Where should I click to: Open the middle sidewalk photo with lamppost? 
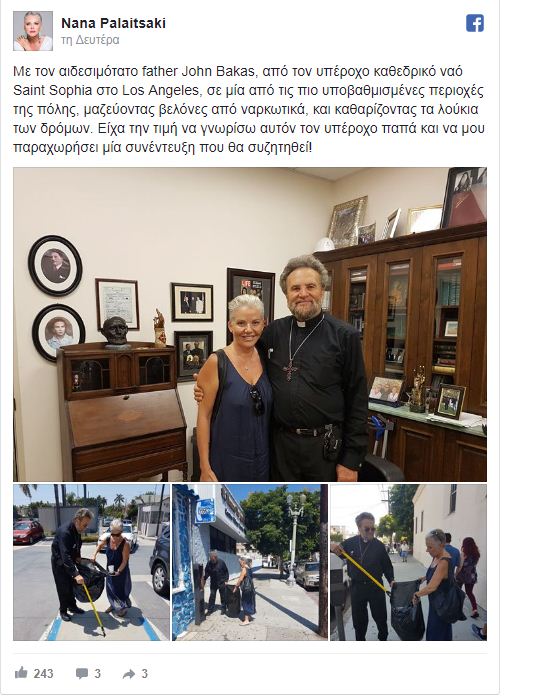tap(250, 562)
